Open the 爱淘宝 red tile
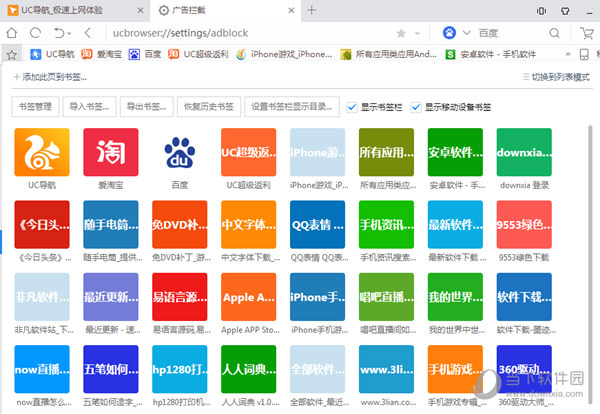 click(111, 152)
